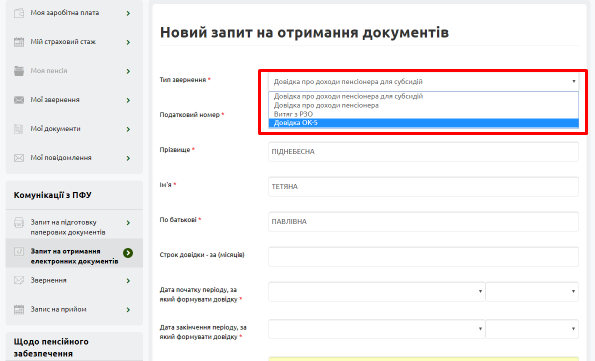Click the Податковий номер label
Screen dimensions: 595x361
click(189, 115)
